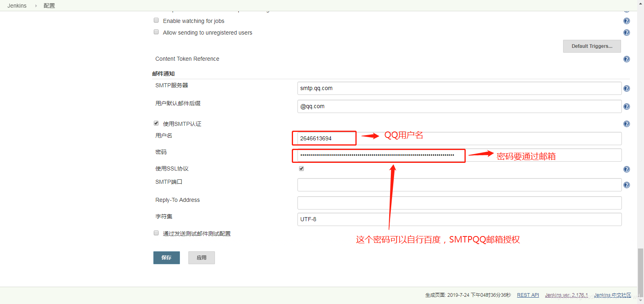The width and height of the screenshot is (644, 304).
Task: Click the breadcrumb arrow after Jenkins
Action: (x=36, y=6)
